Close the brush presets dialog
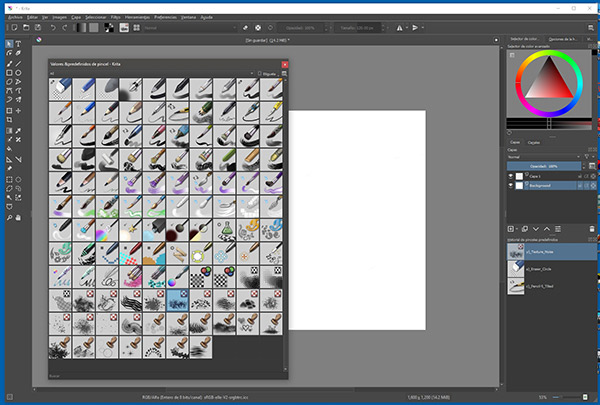The image size is (600, 405). tap(285, 64)
